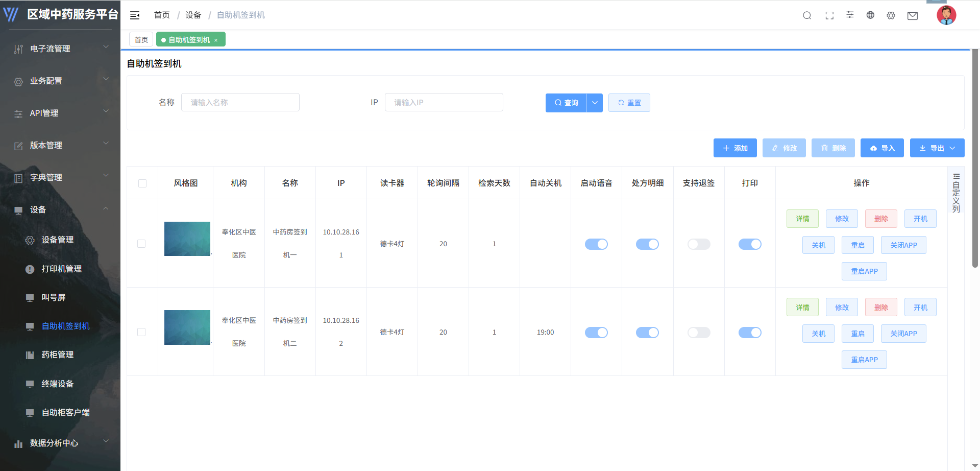Click the 药柜管理 cabinet icon
Viewport: 980px width, 471px height.
30,355
